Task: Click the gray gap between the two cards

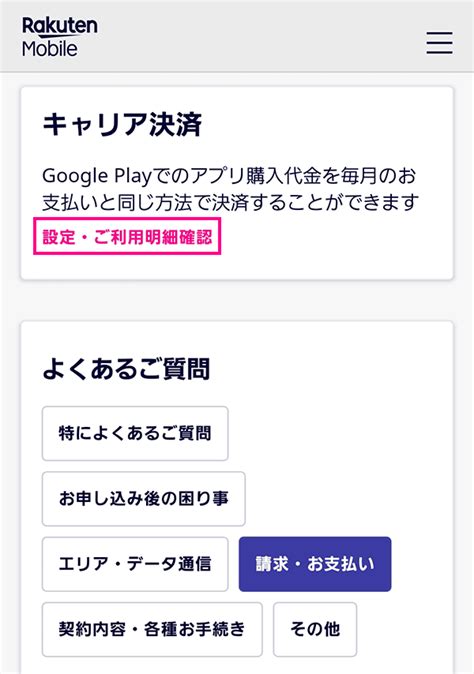Action: tap(237, 300)
